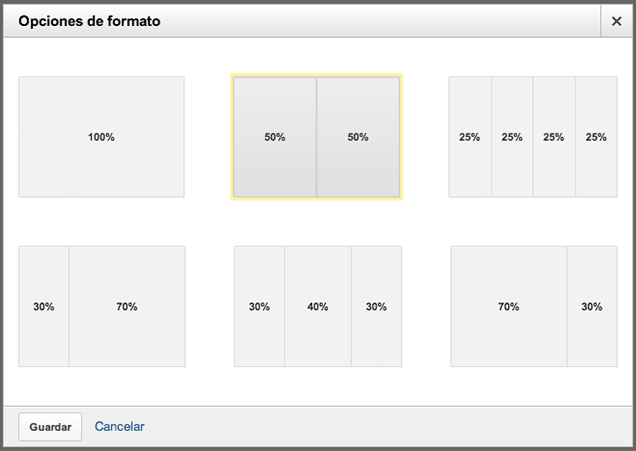Viewport: 636px width, 451px height.
Task: Select the 40% middle column
Action: [318, 306]
